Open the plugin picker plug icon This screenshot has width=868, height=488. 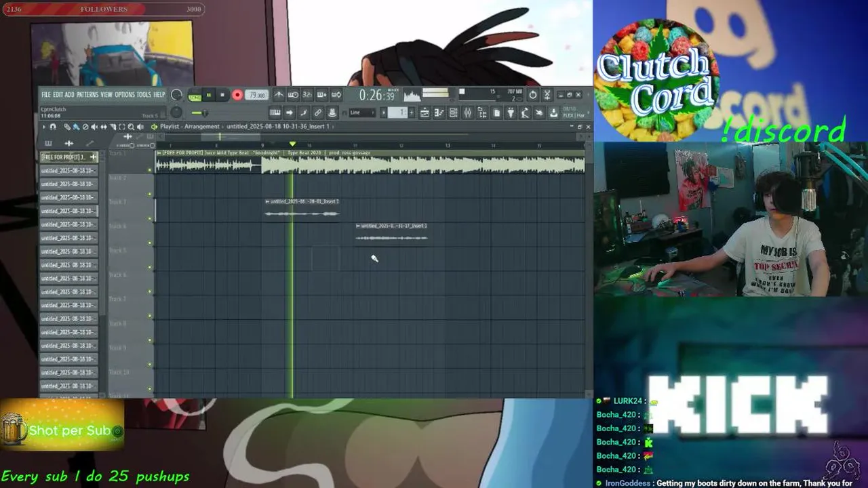(511, 113)
